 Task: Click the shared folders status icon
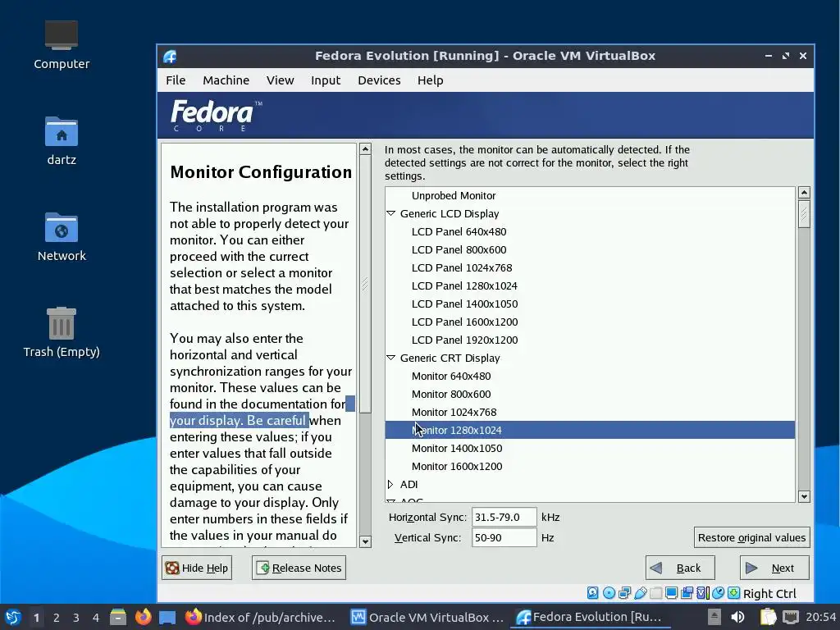655,593
